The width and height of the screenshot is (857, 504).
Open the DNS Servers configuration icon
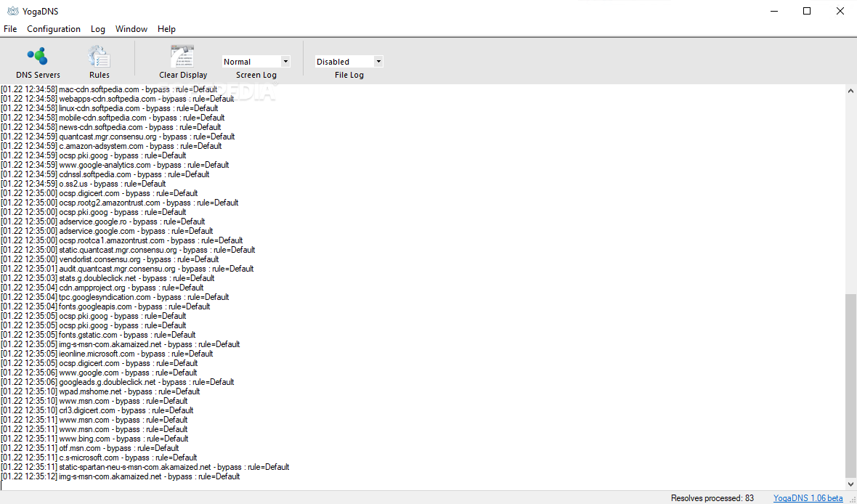(38, 57)
